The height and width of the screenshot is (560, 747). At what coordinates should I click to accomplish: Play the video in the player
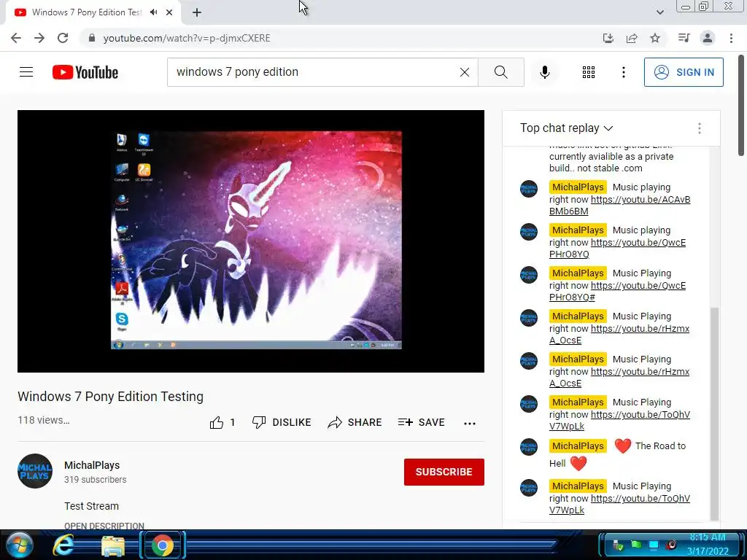tap(251, 241)
